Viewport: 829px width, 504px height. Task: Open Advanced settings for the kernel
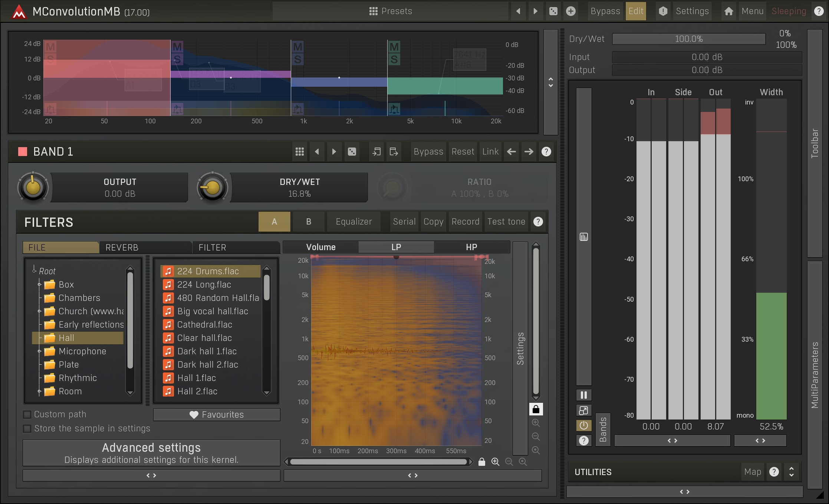coord(151,453)
